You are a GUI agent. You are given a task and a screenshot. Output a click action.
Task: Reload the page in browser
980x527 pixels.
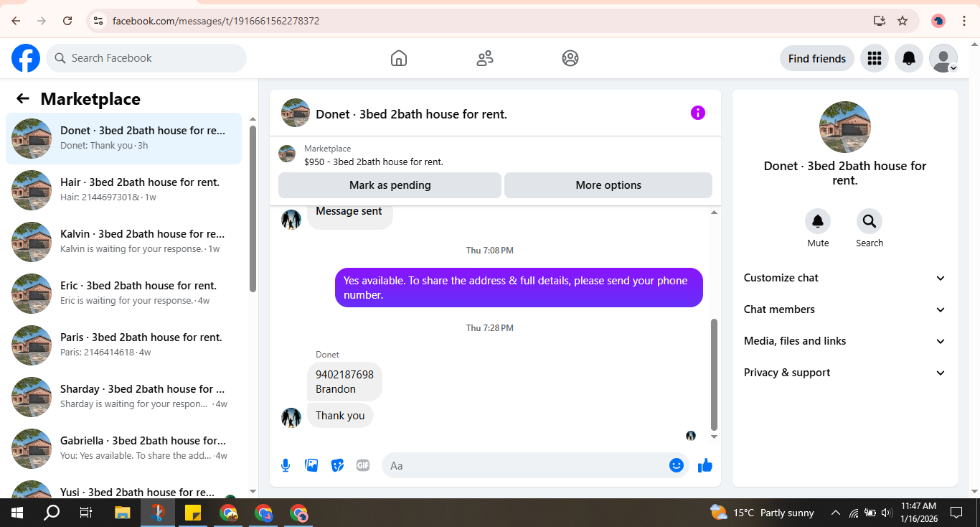pyautogui.click(x=67, y=21)
